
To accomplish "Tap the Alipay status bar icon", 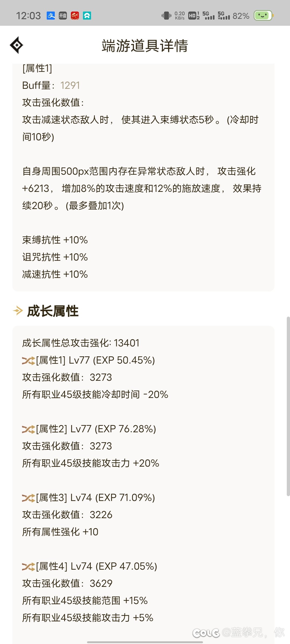I will coord(51,16).
